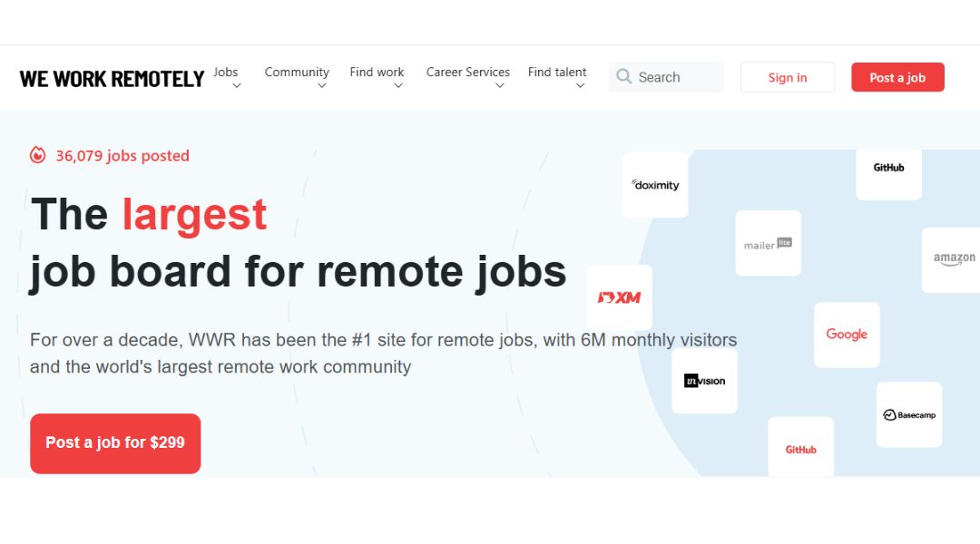Screen dimensions: 980x544
Task: Expand the Jobs chevron
Action: pos(237,85)
